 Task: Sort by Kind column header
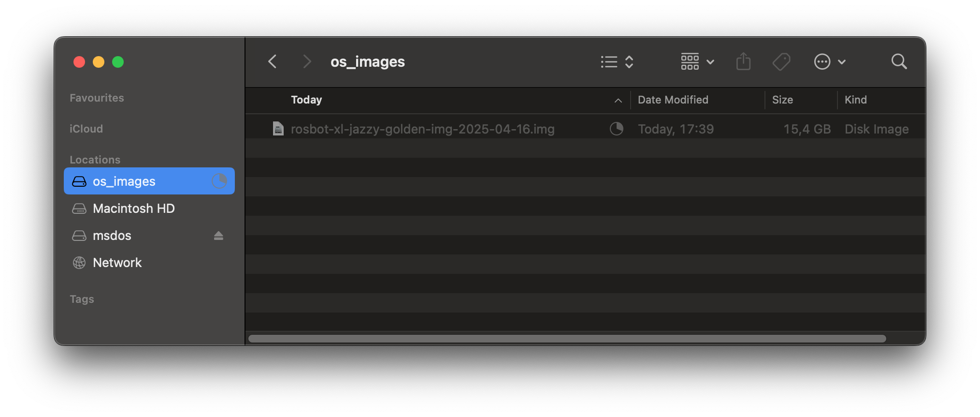[x=855, y=100]
